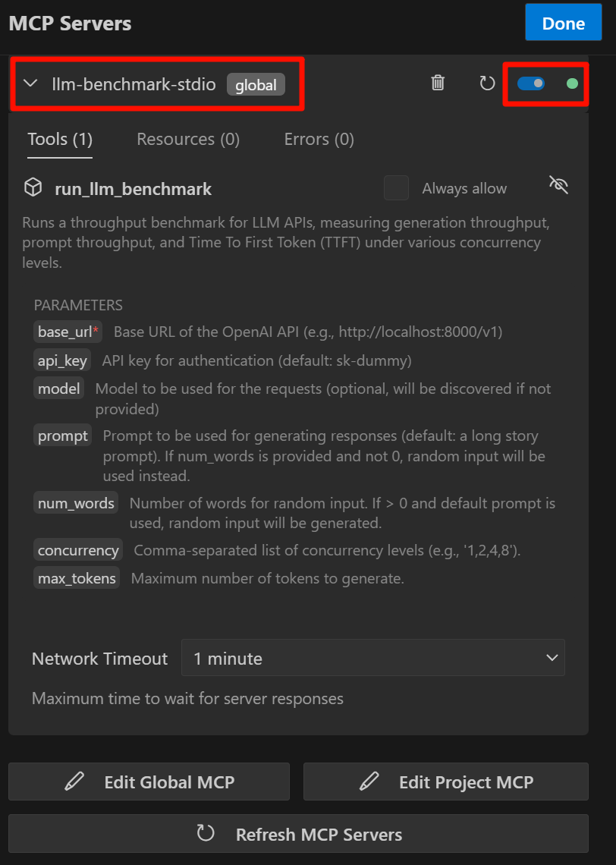Open the Network Timeout dropdown
The image size is (616, 865).
(x=372, y=658)
